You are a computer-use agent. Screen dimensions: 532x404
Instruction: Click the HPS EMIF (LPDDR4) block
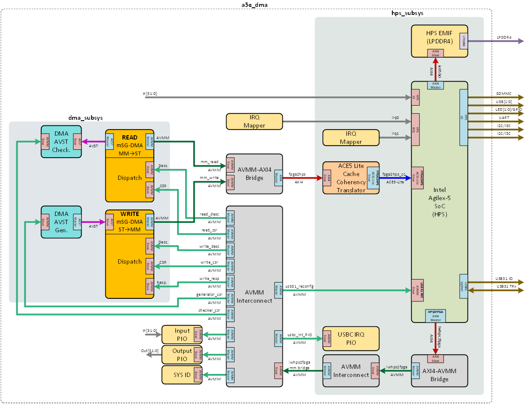click(x=437, y=37)
